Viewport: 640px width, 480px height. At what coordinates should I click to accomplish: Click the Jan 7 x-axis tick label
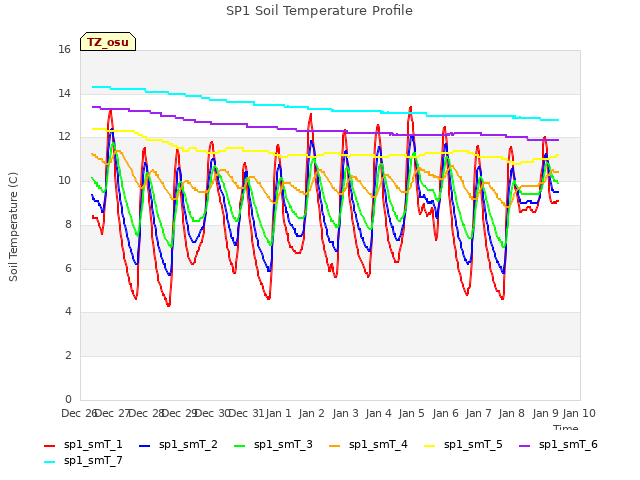pyautogui.click(x=478, y=413)
